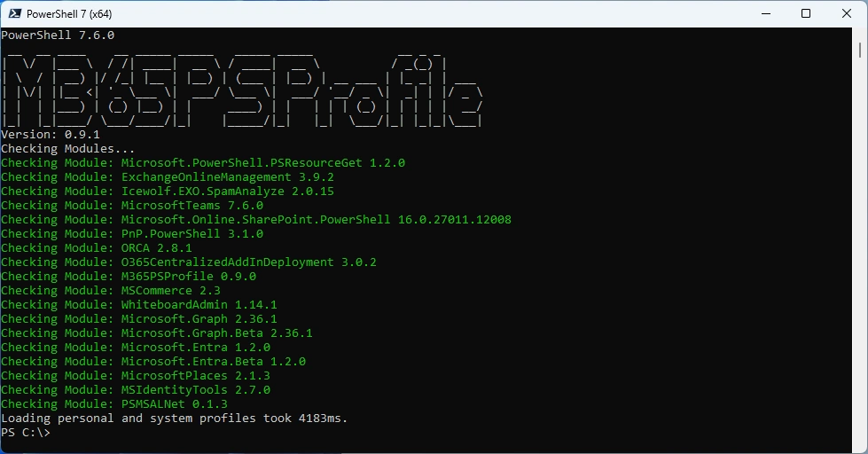868x454 pixels.
Task: Click the PowerShell icon in the title bar
Action: (x=12, y=13)
